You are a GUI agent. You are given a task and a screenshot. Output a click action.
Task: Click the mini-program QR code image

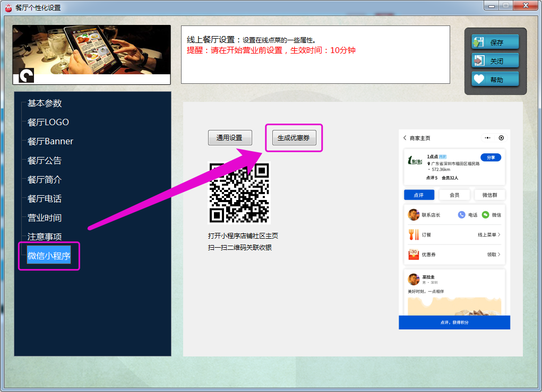pyautogui.click(x=239, y=193)
